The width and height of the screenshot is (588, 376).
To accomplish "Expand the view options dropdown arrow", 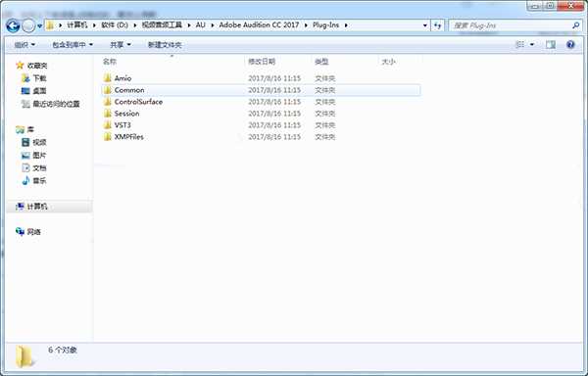I will pos(532,45).
